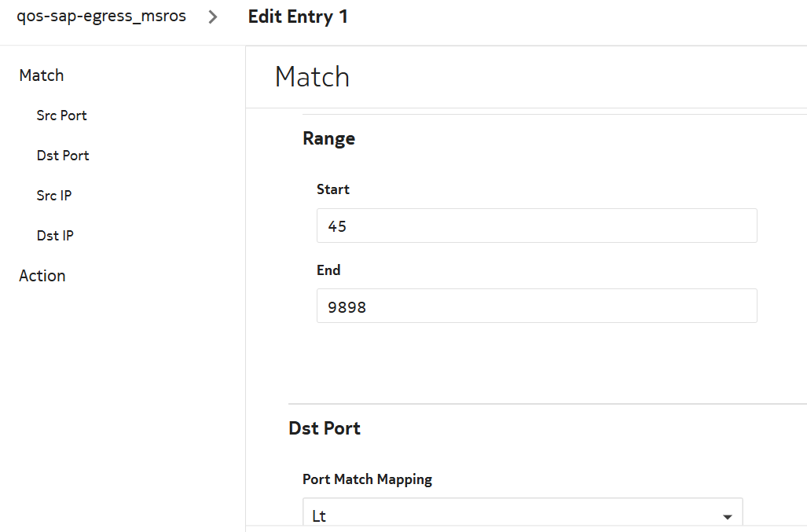Screen dimensions: 807x532
Task: Open the Port Match Mapping combo box
Action: [522, 515]
